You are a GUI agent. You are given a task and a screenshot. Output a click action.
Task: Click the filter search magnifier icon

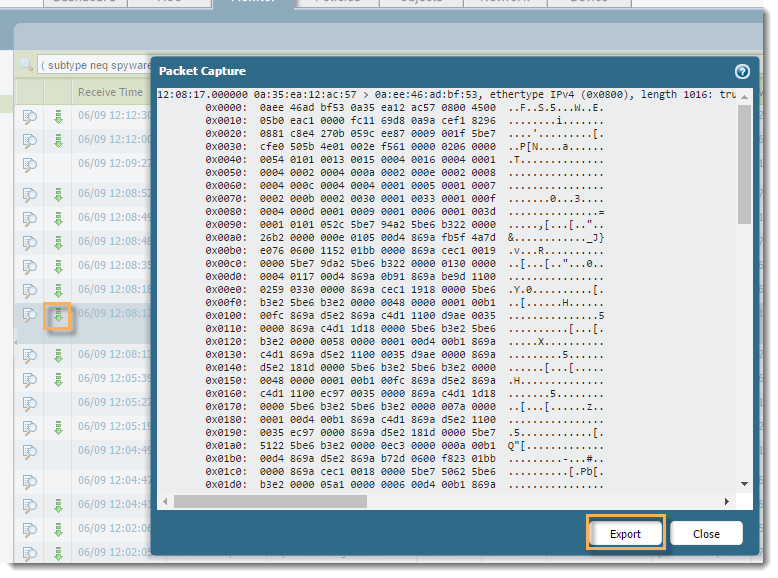pyautogui.click(x=26, y=65)
